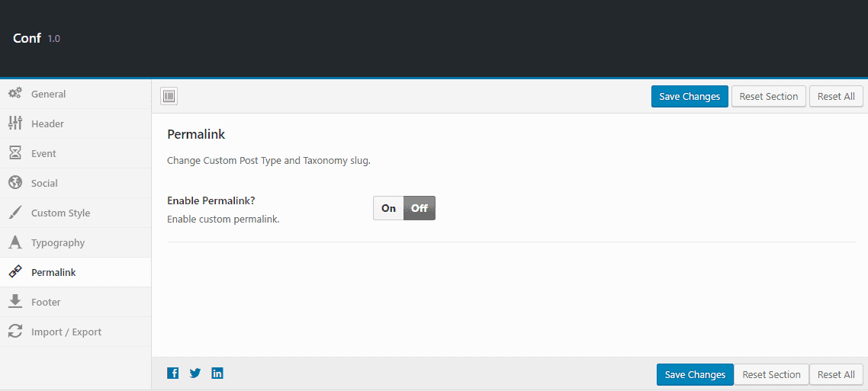Click the Header sliders icon
The height and width of the screenshot is (391, 868).
14,123
